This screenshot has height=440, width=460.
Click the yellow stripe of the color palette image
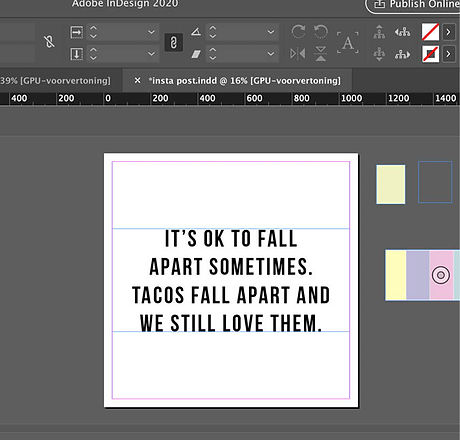[x=396, y=275]
